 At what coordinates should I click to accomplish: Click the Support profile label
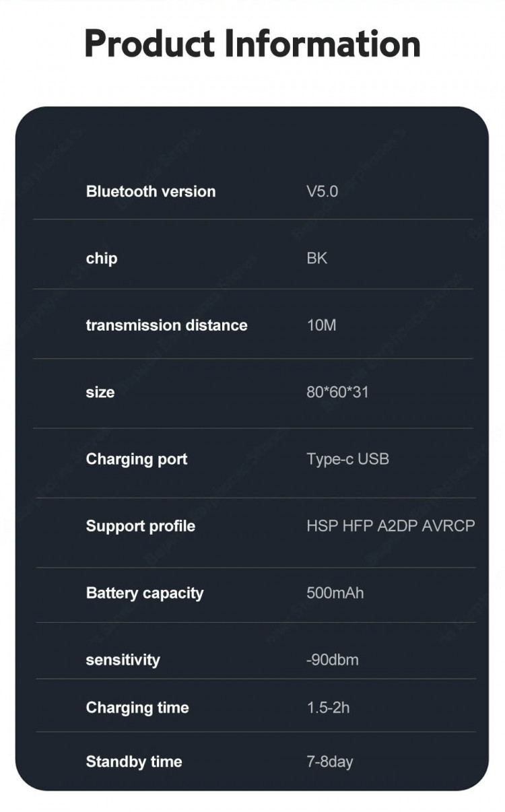(140, 526)
